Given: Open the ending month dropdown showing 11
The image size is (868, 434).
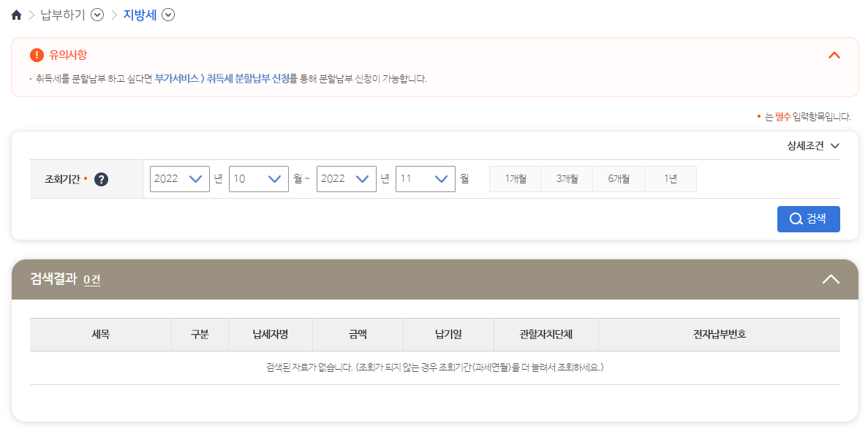Looking at the screenshot, I should click(425, 178).
